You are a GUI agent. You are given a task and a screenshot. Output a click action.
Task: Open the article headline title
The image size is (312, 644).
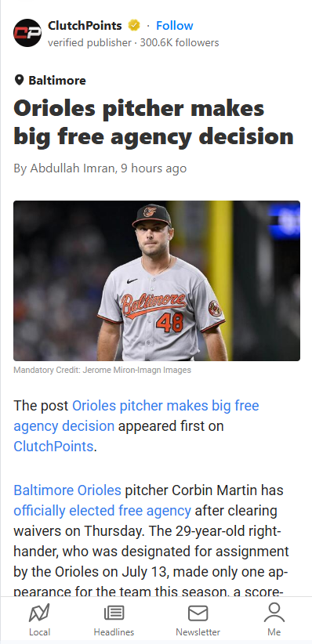tap(154, 122)
